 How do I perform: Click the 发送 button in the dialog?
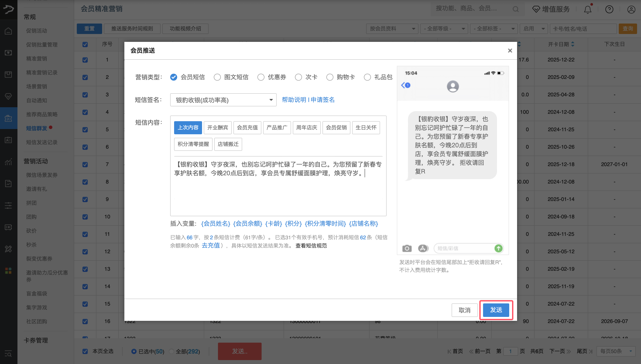coord(496,310)
